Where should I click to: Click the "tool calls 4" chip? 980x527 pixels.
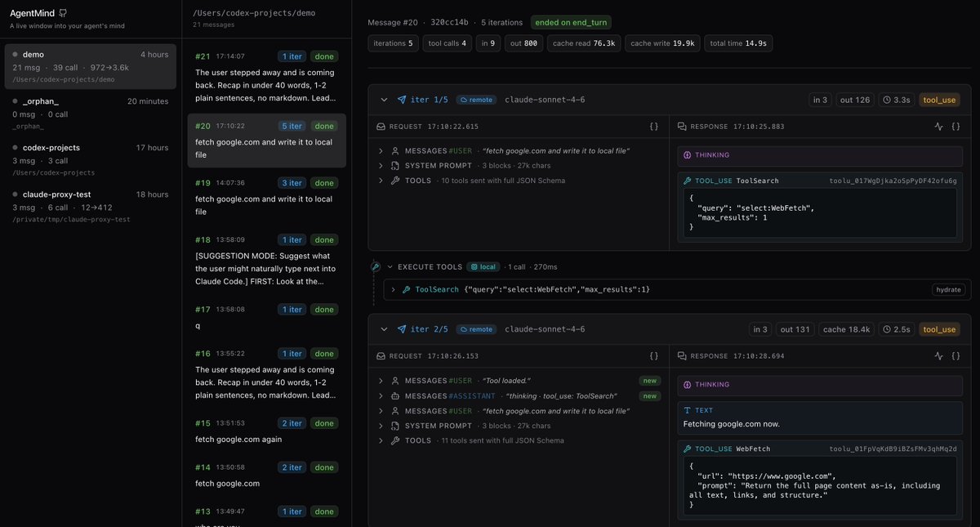[448, 43]
